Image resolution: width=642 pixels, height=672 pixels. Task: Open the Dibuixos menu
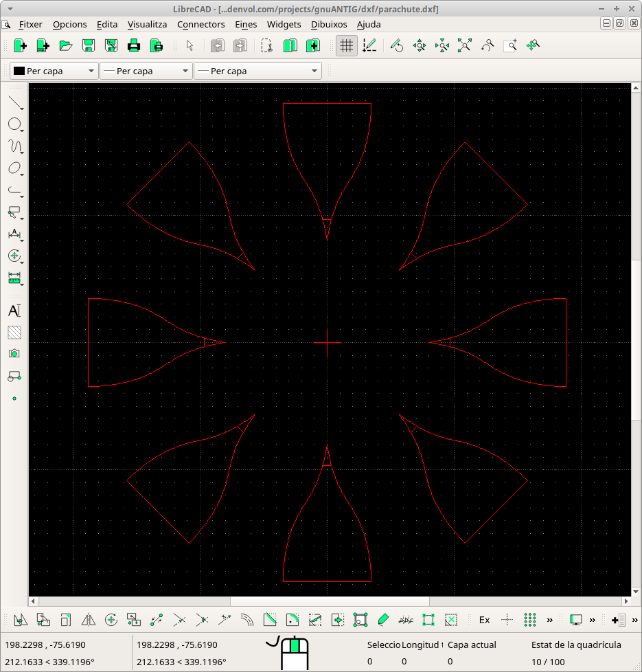click(329, 25)
